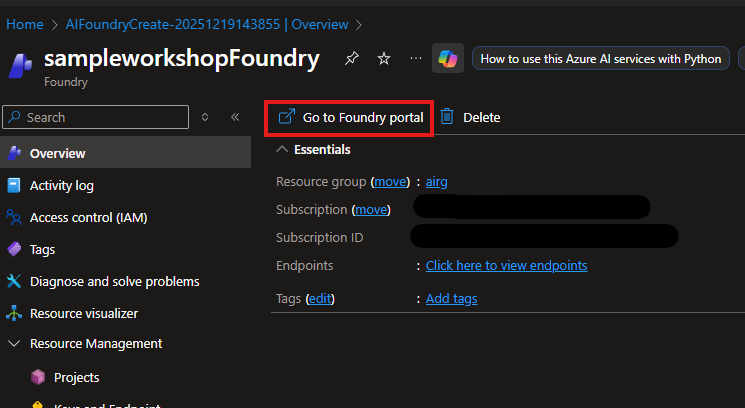Pin sampleworkshopFoundry to dashboard
745x408 pixels.
352,58
